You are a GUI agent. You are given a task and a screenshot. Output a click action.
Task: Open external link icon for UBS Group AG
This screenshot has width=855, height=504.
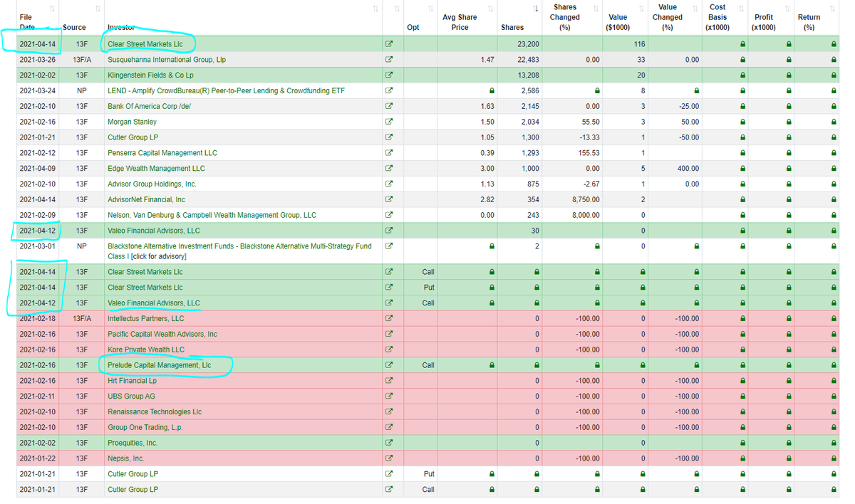(389, 396)
